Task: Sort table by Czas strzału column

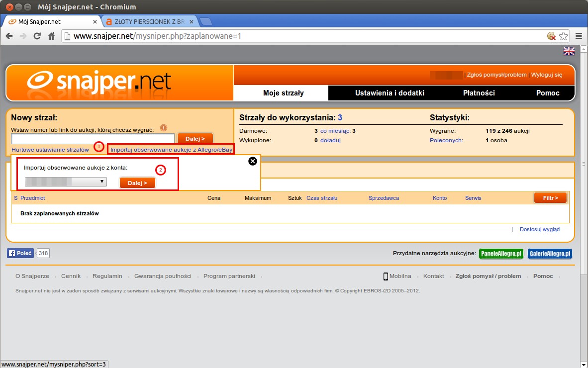Action: pos(322,198)
